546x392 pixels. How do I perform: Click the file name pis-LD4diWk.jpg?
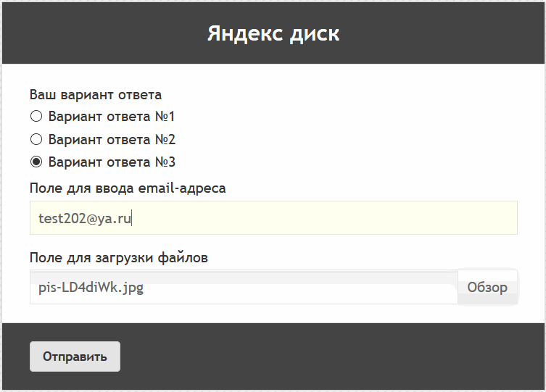(x=91, y=288)
